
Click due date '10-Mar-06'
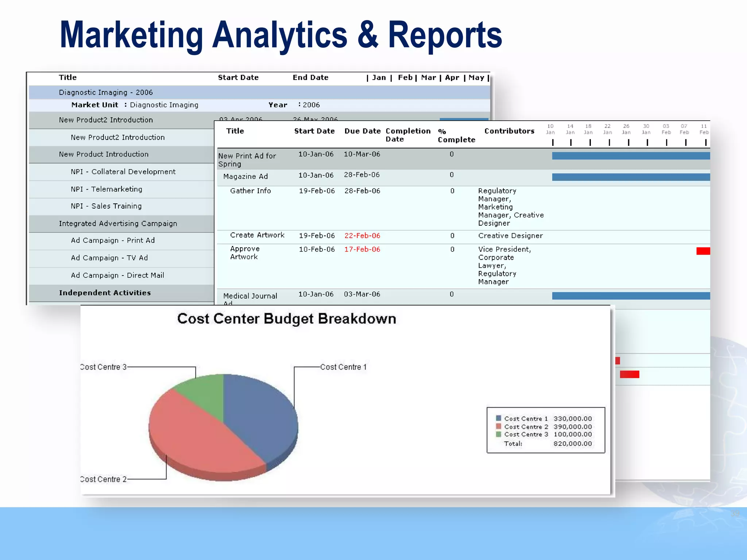[362, 154]
